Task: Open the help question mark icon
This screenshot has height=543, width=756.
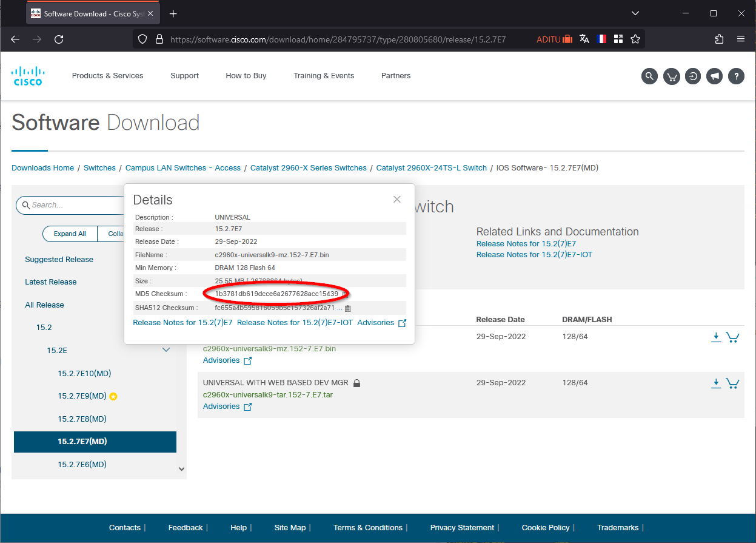Action: [x=736, y=76]
